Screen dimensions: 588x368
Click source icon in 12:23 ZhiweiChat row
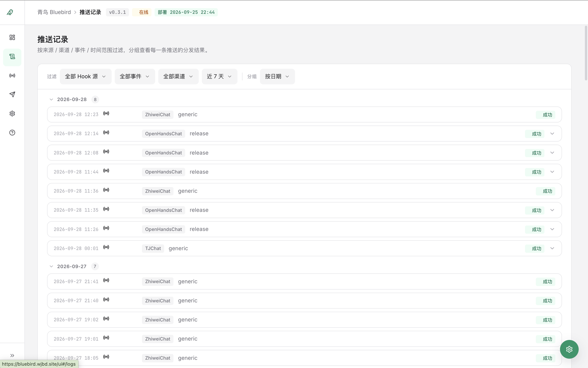coord(106,113)
